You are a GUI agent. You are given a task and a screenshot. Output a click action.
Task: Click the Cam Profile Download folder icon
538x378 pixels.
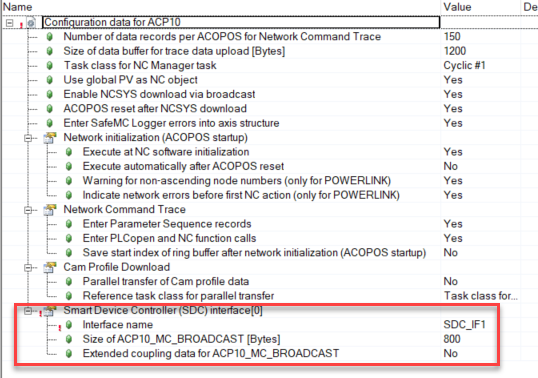[x=50, y=268]
